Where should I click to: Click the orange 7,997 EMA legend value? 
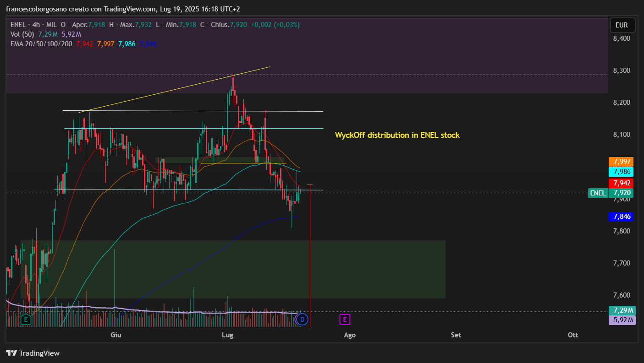point(106,44)
